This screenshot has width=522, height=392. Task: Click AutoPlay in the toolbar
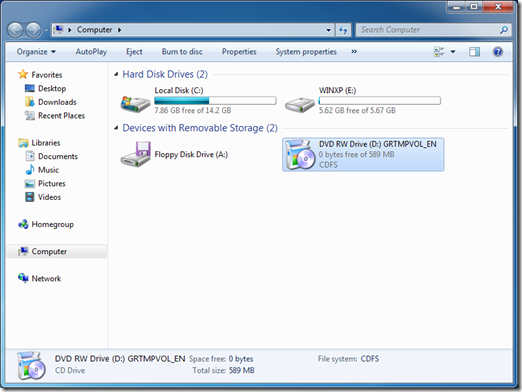[91, 52]
